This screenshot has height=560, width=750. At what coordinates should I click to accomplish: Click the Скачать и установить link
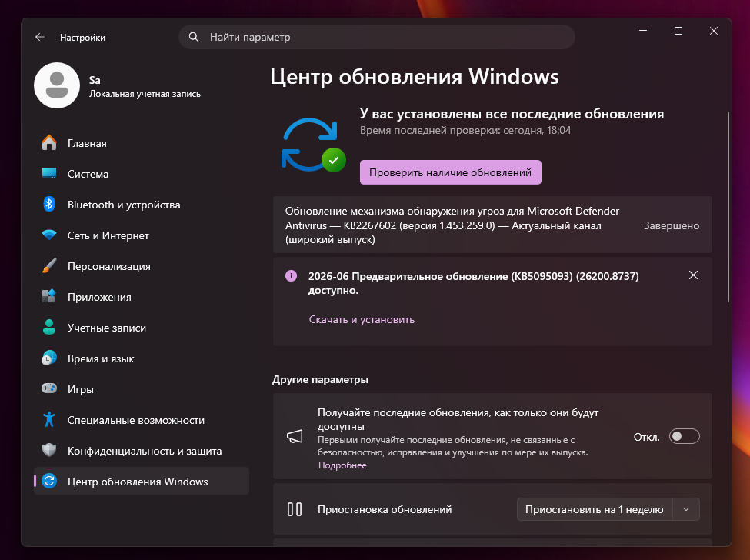pos(362,319)
